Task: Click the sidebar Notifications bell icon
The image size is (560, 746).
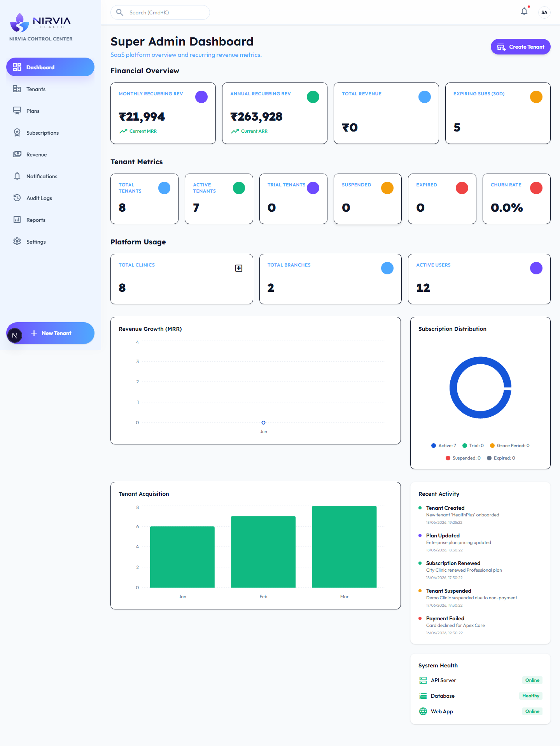Action: coord(17,176)
